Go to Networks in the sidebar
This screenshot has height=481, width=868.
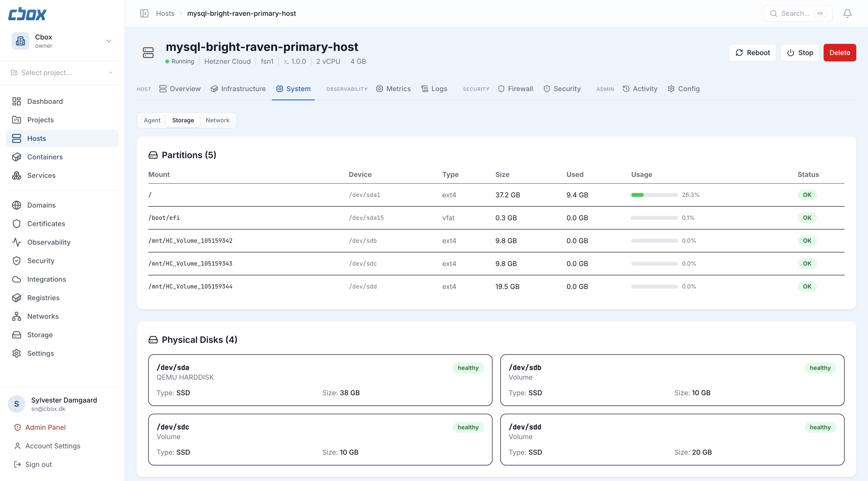tap(43, 316)
